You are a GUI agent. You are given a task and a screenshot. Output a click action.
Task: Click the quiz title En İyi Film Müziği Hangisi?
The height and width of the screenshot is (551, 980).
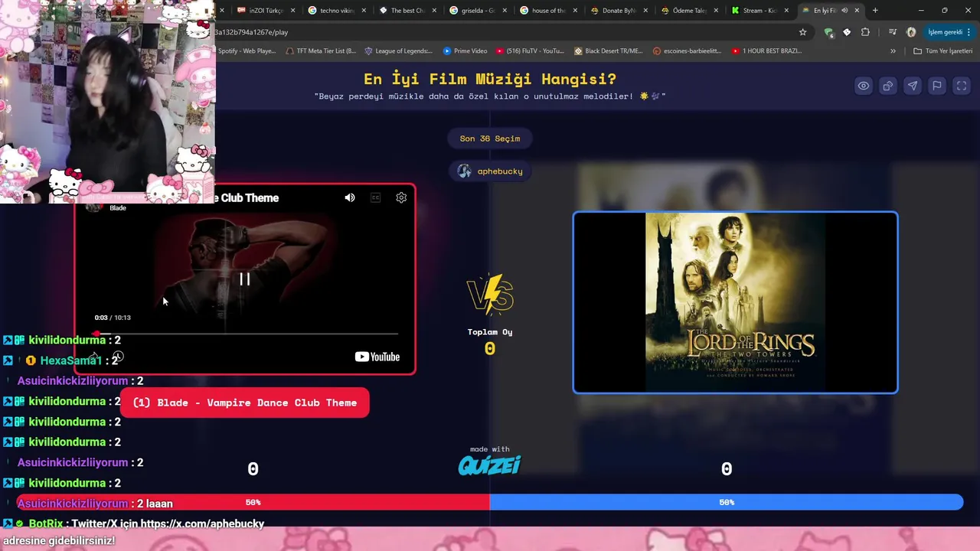490,79
